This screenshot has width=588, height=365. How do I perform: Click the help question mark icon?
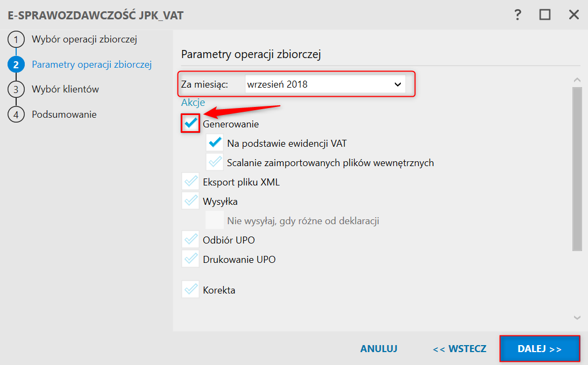518,15
